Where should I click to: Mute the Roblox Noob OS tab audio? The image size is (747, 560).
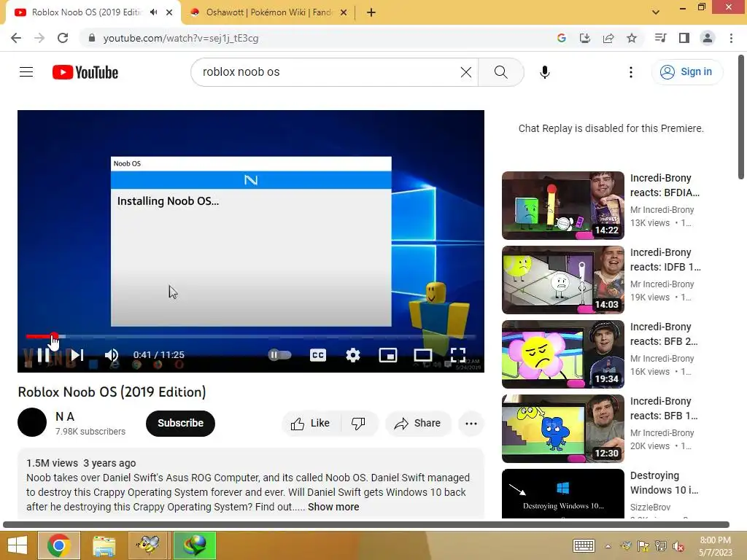tap(153, 12)
